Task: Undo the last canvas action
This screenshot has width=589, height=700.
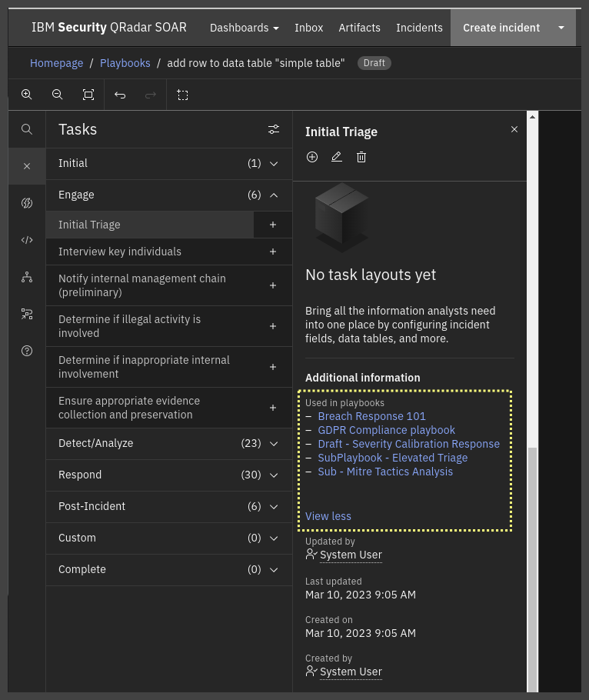Action: click(120, 94)
